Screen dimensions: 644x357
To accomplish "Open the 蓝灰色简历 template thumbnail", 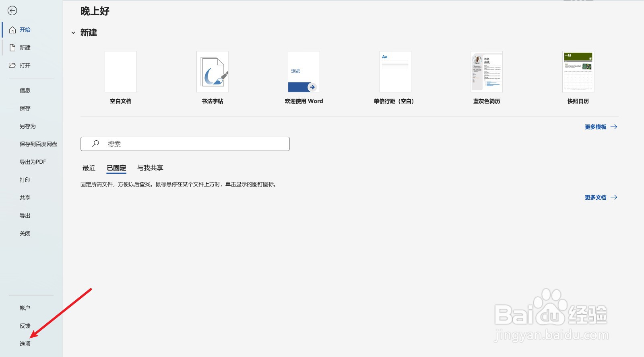I will tap(487, 72).
